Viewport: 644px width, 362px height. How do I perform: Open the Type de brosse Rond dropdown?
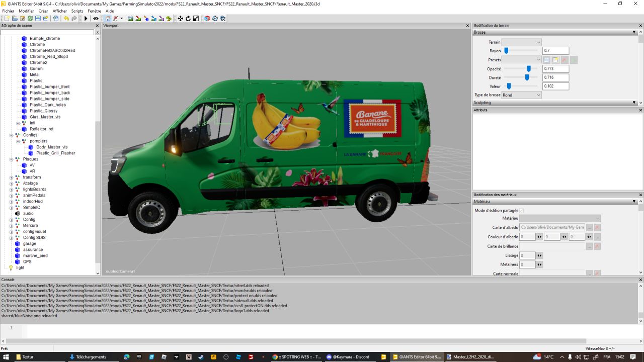[x=521, y=95]
